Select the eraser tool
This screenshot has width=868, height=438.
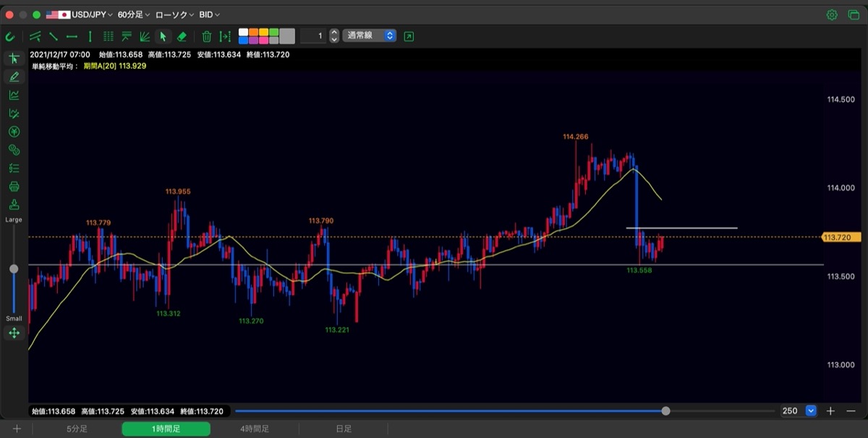point(182,36)
